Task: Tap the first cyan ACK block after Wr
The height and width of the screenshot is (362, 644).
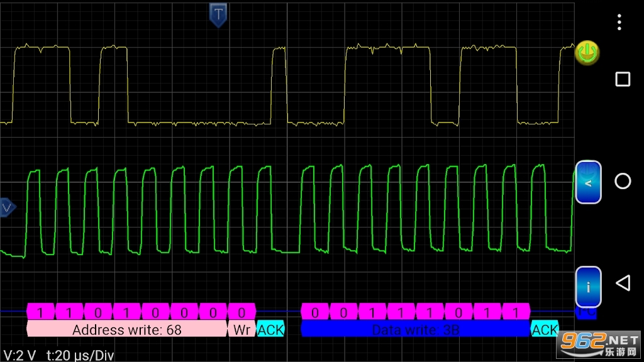Action: [x=270, y=330]
